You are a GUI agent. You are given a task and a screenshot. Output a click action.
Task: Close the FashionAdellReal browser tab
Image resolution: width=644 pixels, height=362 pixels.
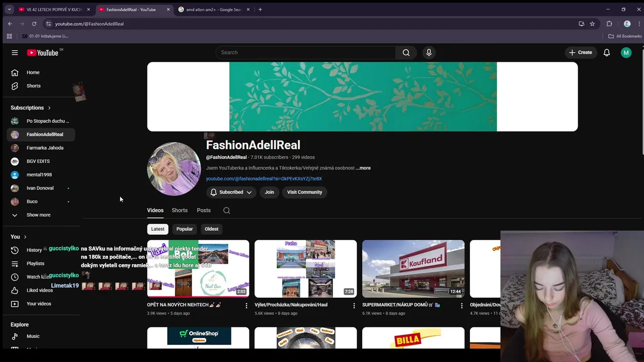click(168, 10)
